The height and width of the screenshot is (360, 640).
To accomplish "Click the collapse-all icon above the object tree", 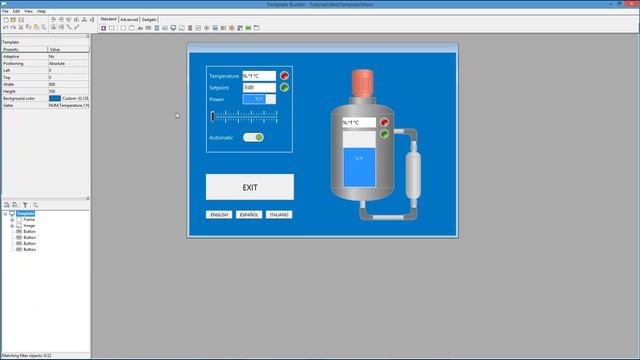I will click(15, 205).
